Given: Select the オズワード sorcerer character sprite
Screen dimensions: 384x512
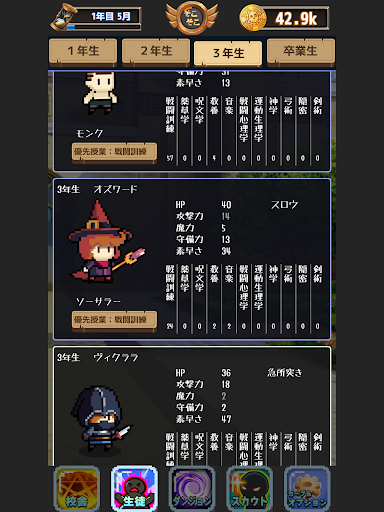Looking at the screenshot, I should pos(106,243).
